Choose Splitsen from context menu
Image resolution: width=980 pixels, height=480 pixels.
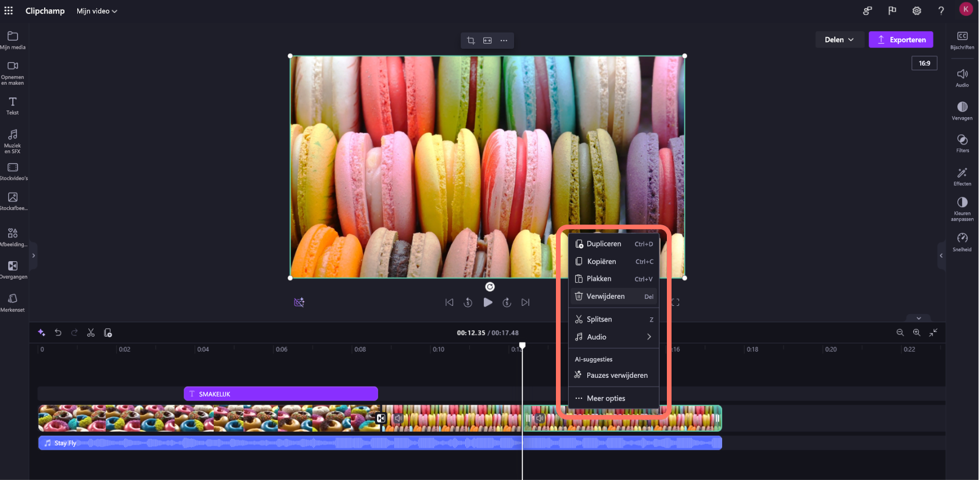[x=613, y=320]
